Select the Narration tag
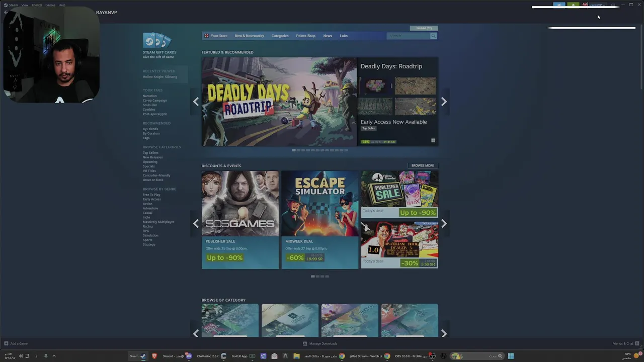 (x=150, y=96)
